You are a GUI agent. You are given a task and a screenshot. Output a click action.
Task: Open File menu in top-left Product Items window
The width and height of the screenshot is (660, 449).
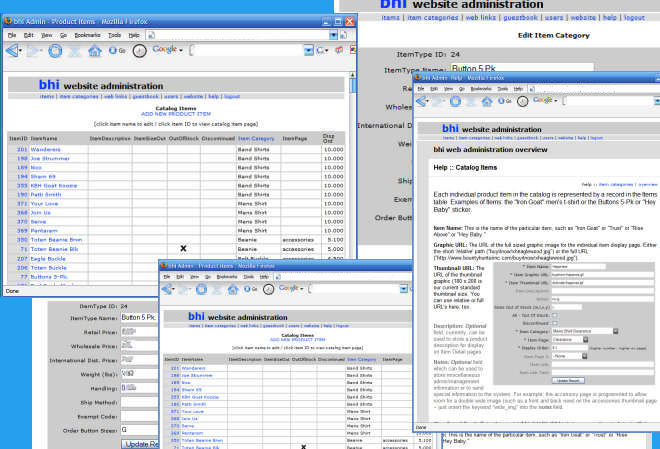coord(12,35)
